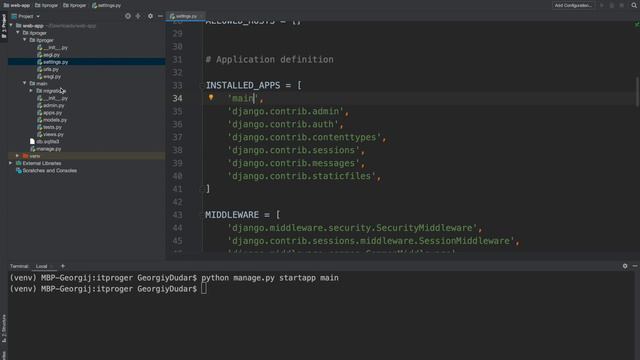
Task: Hide the Terminal panel with the minus icon
Action: point(635,266)
